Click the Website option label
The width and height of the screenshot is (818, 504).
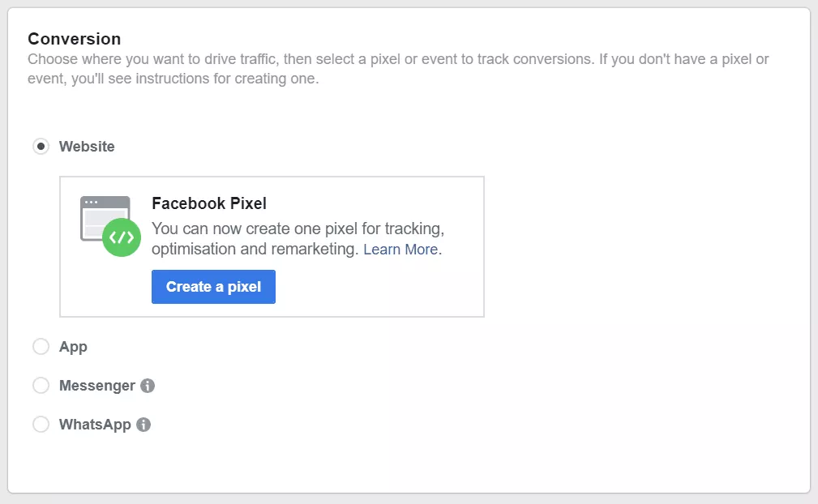[87, 147]
